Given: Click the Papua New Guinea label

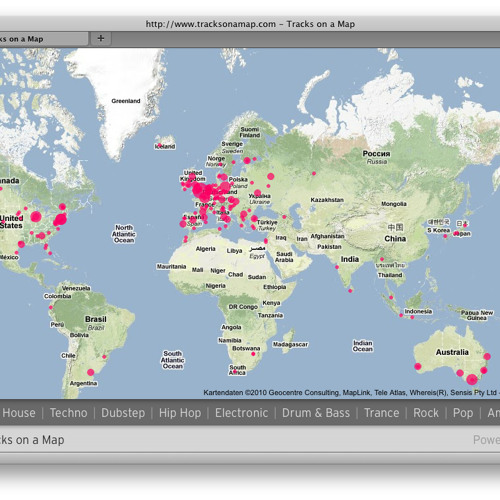Looking at the screenshot, I should click(477, 315).
